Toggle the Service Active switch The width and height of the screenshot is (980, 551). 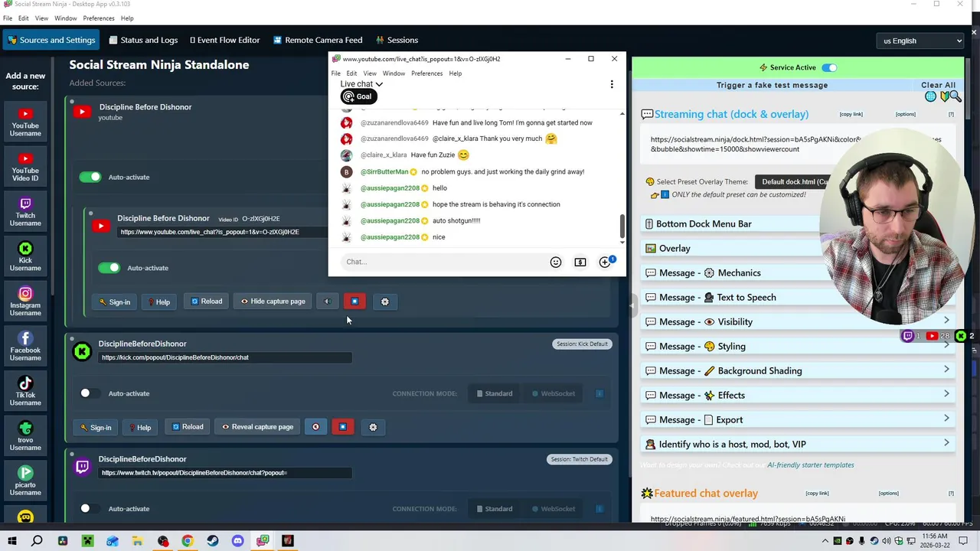[x=829, y=67]
